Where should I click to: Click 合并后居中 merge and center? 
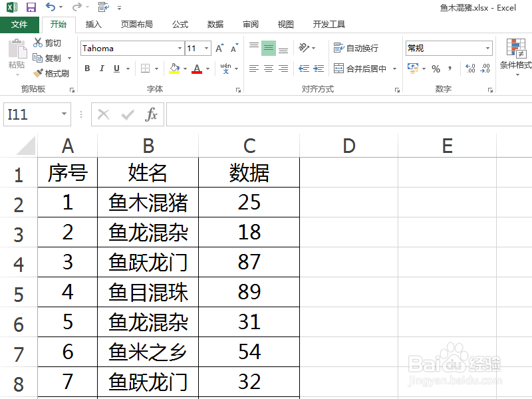(360, 68)
